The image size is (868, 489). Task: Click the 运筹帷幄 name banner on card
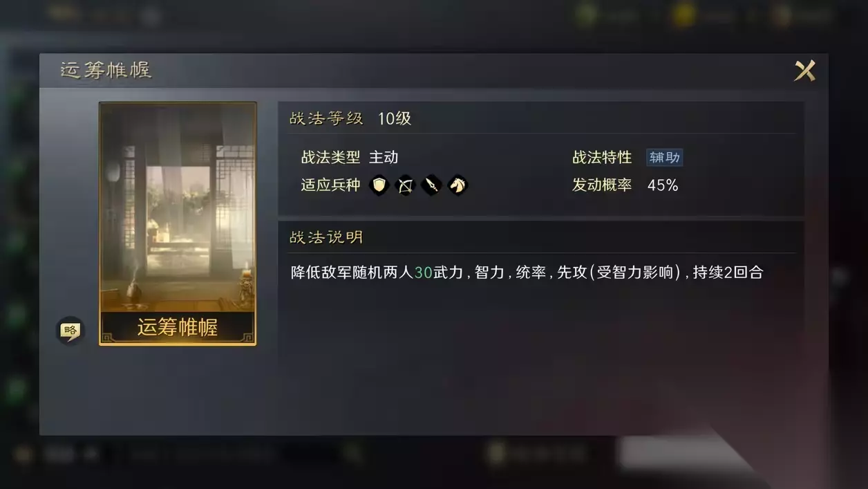coord(178,327)
